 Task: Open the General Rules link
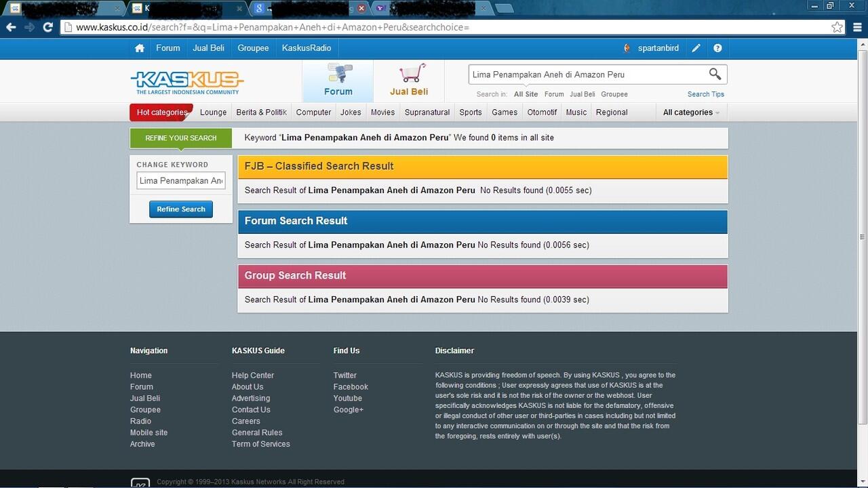(257, 433)
